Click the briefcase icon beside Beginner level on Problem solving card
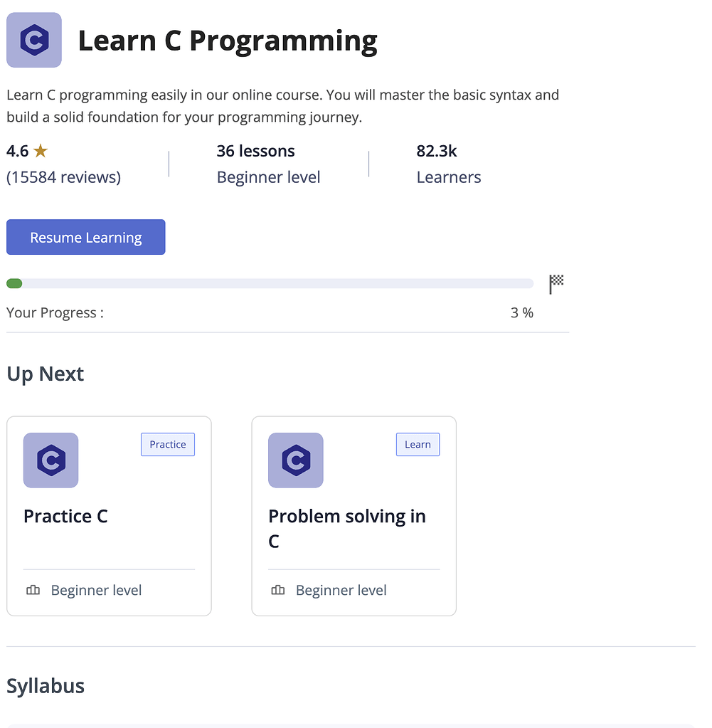 click(277, 590)
